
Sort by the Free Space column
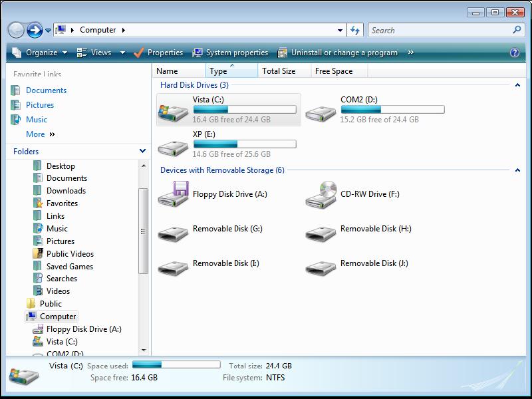coord(339,71)
